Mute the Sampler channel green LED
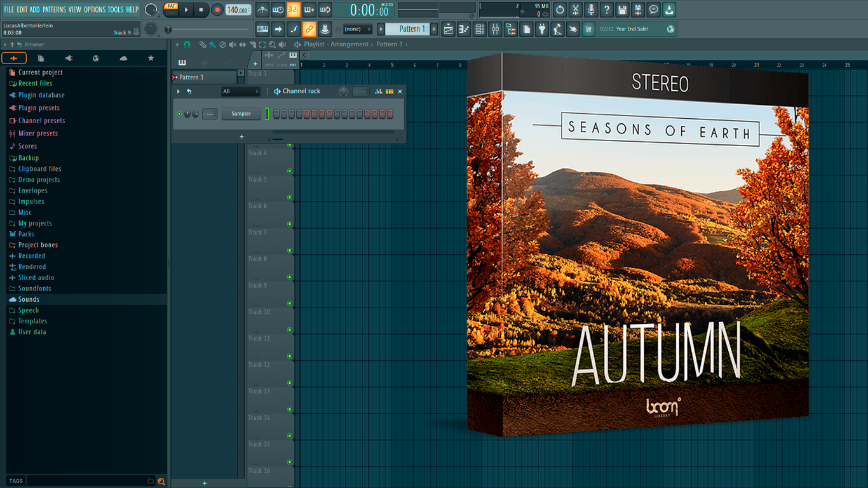Viewport: 868px width, 488px height. (179, 114)
